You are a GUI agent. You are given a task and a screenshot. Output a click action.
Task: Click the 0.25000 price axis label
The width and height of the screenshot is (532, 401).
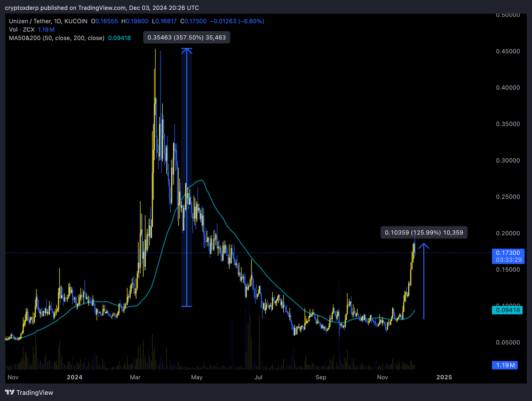click(508, 197)
